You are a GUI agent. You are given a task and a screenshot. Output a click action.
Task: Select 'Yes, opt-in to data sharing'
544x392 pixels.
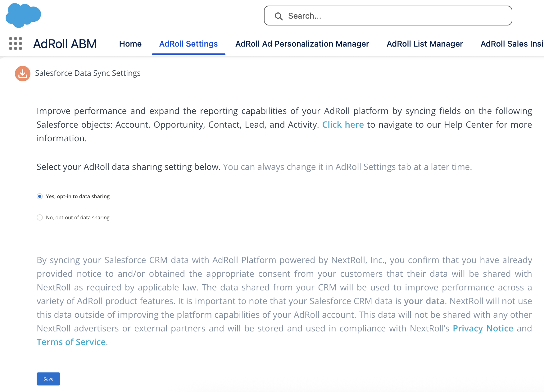click(40, 196)
